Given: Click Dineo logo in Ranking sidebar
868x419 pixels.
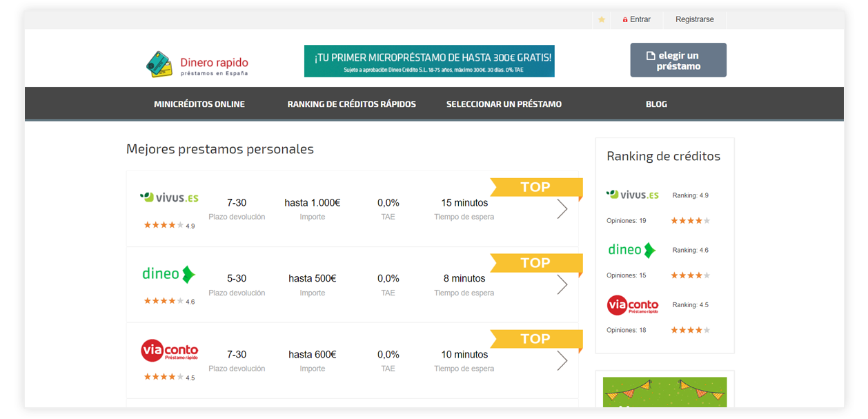Looking at the screenshot, I should [x=631, y=250].
